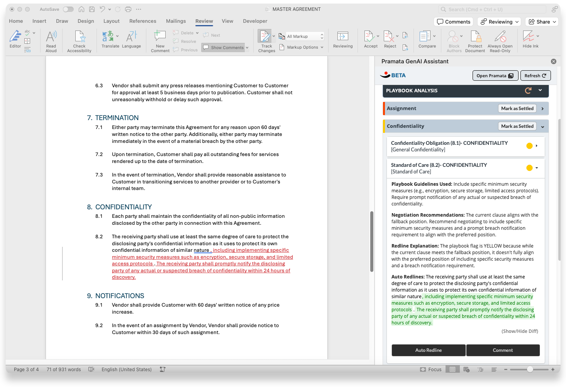The width and height of the screenshot is (566, 392).
Task: Switch to Web Layout view in status bar
Action: click(466, 370)
